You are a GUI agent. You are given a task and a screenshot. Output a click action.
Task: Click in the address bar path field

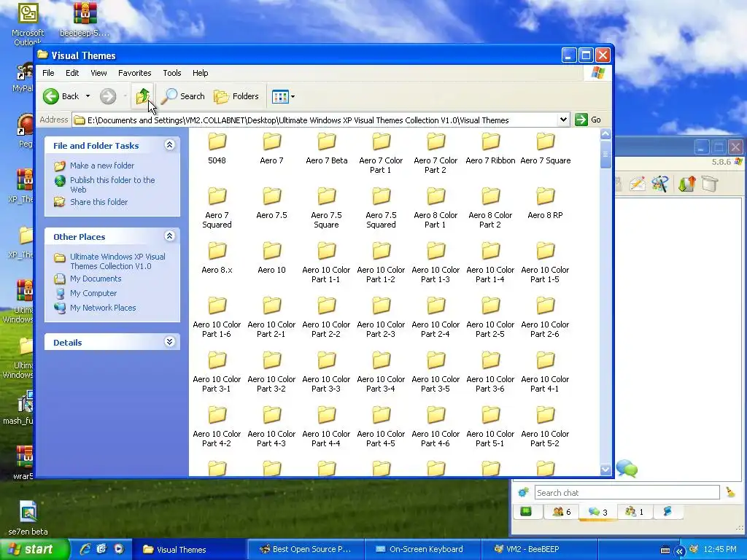(315, 120)
